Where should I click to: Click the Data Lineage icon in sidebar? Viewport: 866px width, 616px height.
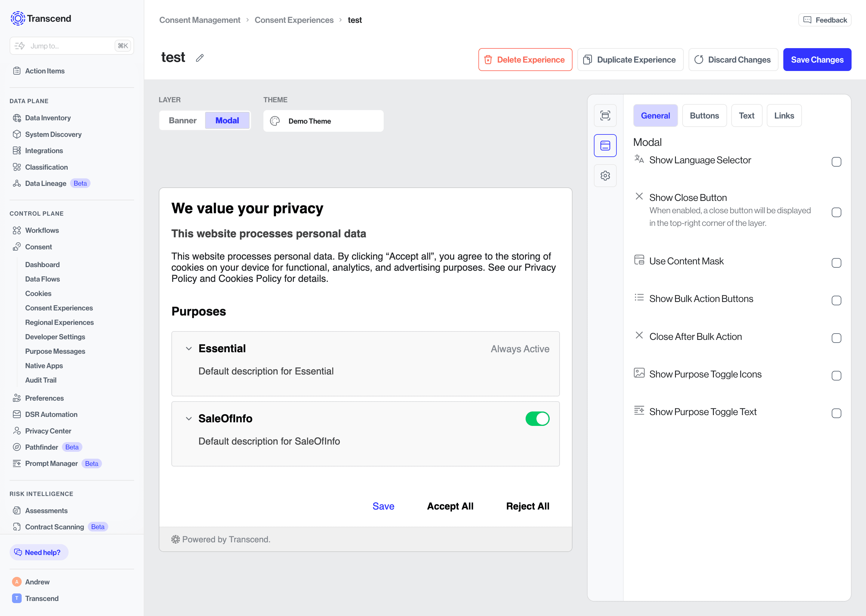click(17, 183)
